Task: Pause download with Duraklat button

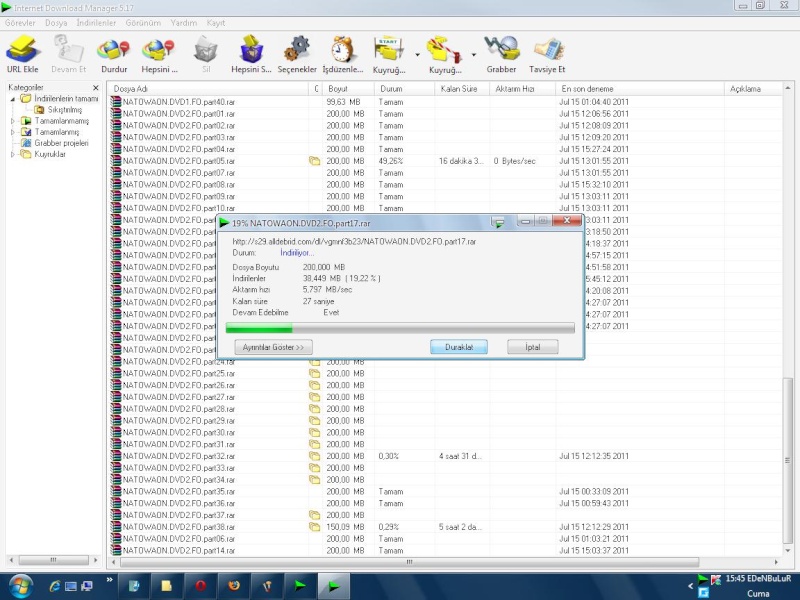Action: pyautogui.click(x=459, y=347)
